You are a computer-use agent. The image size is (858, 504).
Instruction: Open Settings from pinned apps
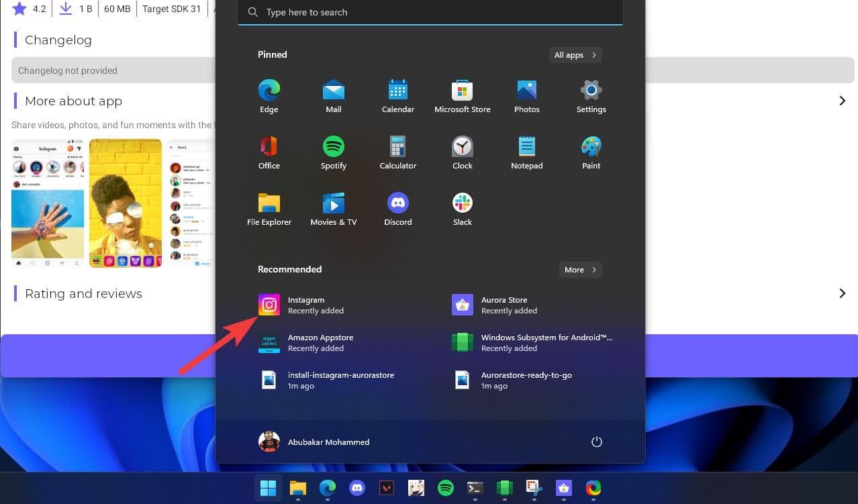tap(591, 97)
